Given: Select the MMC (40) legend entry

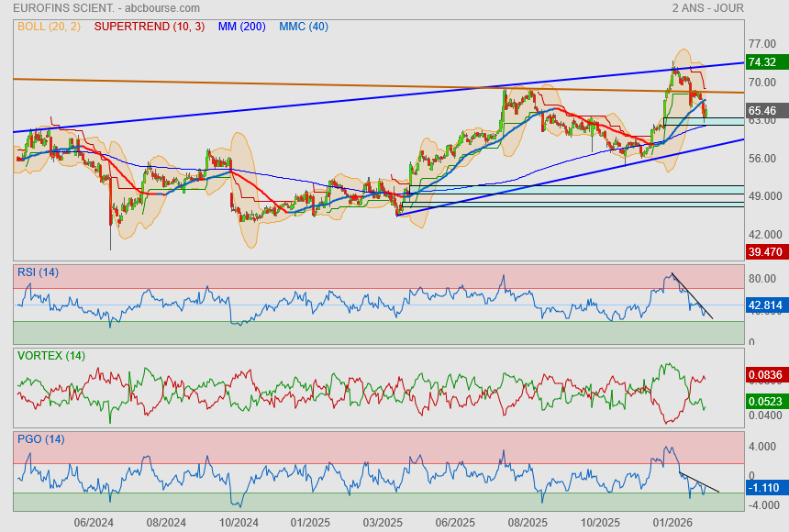Looking at the screenshot, I should tap(304, 26).
